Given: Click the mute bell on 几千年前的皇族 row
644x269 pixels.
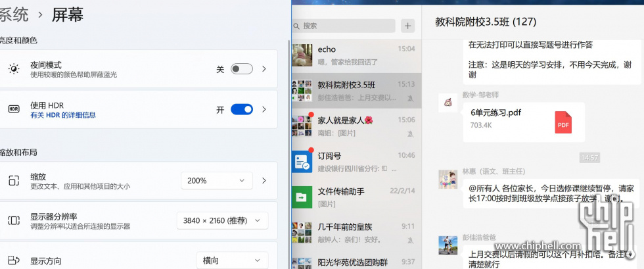Looking at the screenshot, I should coord(410,240).
